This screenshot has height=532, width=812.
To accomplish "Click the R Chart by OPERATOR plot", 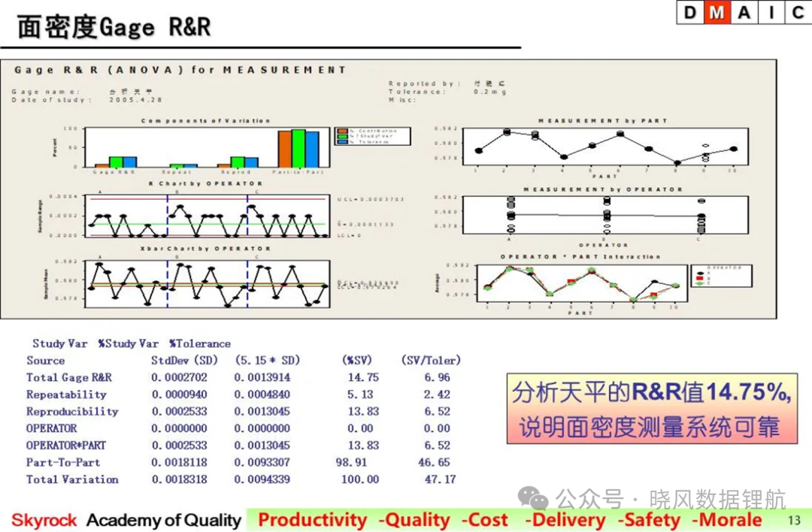I will point(208,216).
